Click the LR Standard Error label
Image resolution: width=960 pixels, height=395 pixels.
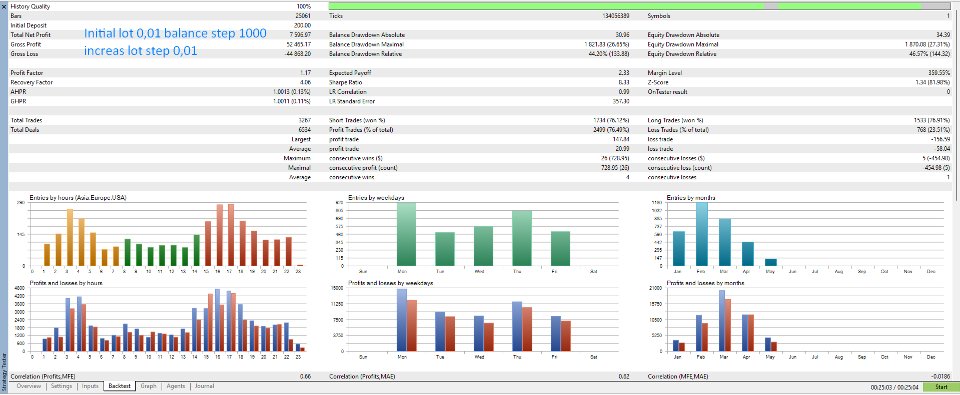pos(352,101)
